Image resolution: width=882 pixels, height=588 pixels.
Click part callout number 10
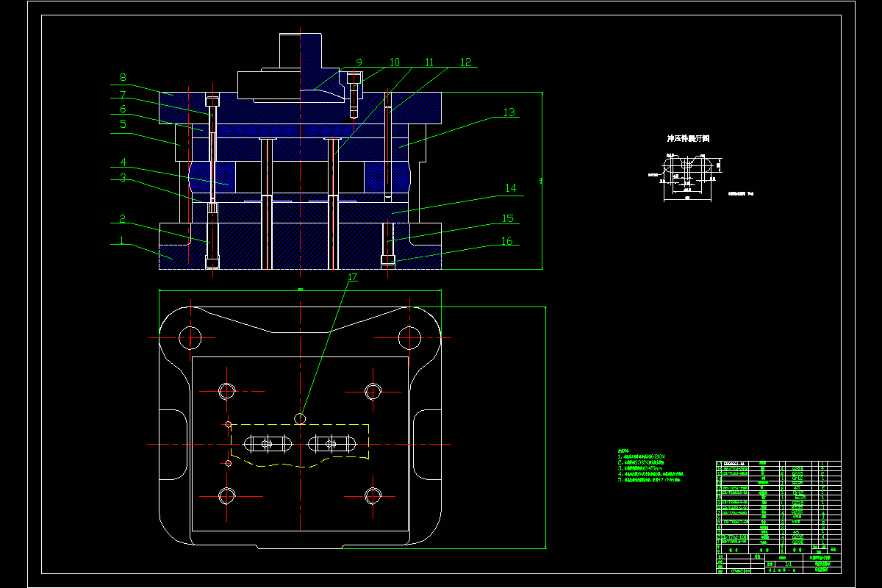395,62
